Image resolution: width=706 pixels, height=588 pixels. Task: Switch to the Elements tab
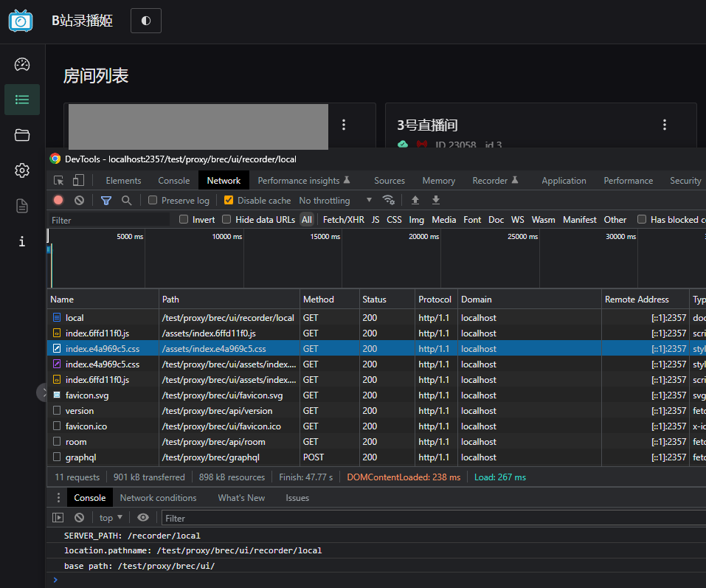(123, 180)
